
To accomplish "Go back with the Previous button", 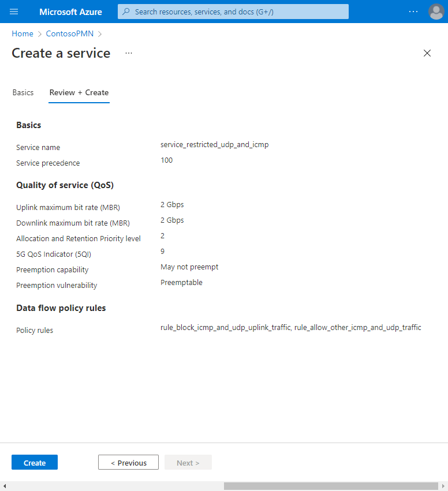I will click(128, 462).
